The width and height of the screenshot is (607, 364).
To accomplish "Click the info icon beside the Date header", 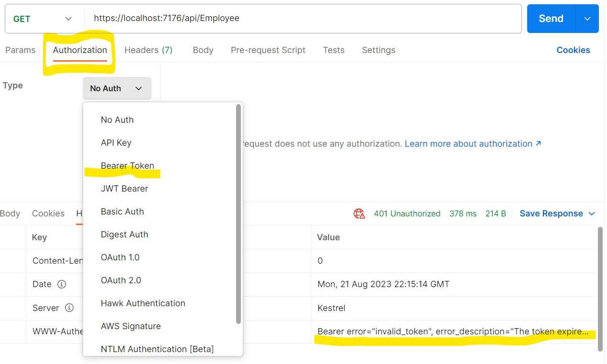I will (61, 284).
